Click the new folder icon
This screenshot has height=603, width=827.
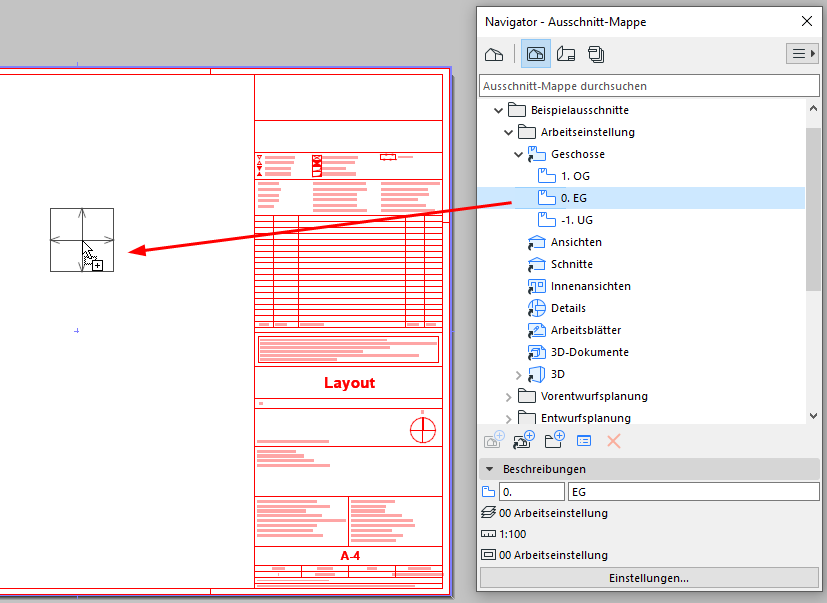(554, 440)
